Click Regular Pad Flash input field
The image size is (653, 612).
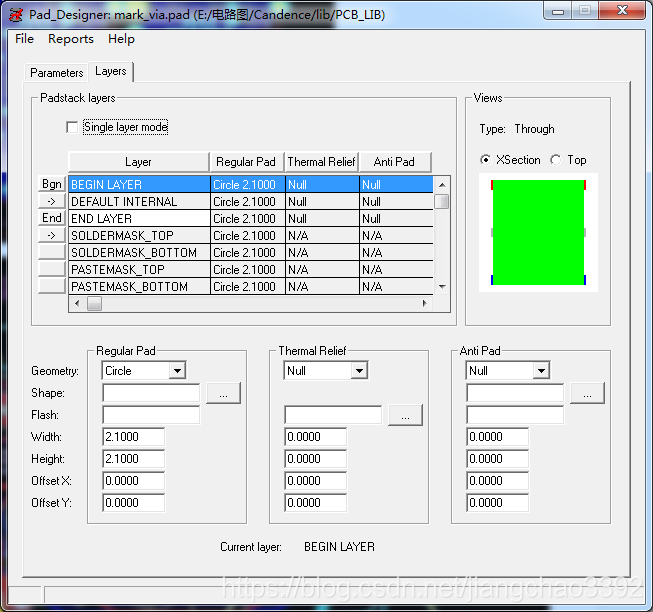tap(151, 415)
